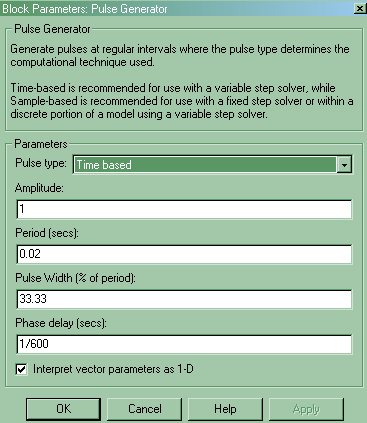Click the 'Amplitude:' label

(x=39, y=188)
